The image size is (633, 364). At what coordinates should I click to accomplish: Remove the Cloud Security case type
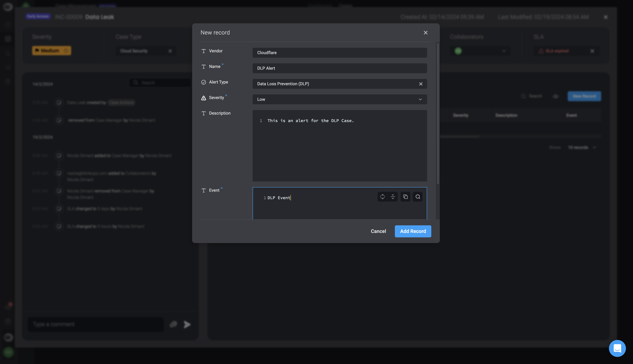click(x=170, y=51)
